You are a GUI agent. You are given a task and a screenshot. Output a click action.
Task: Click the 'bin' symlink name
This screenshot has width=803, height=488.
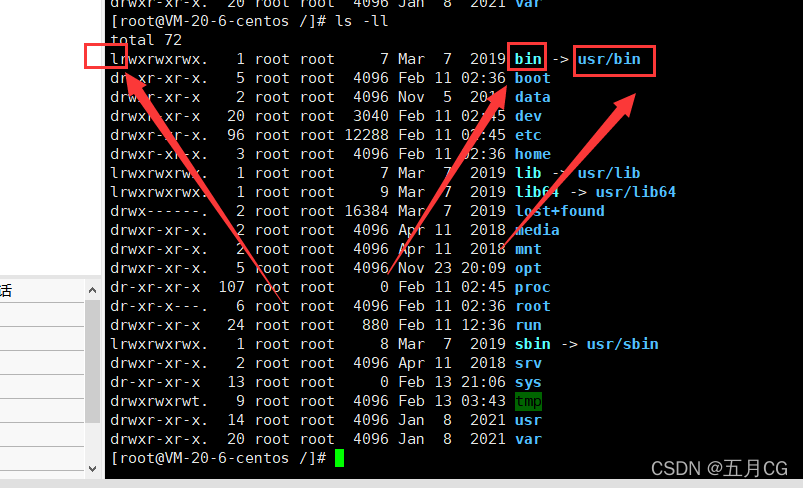(x=528, y=59)
